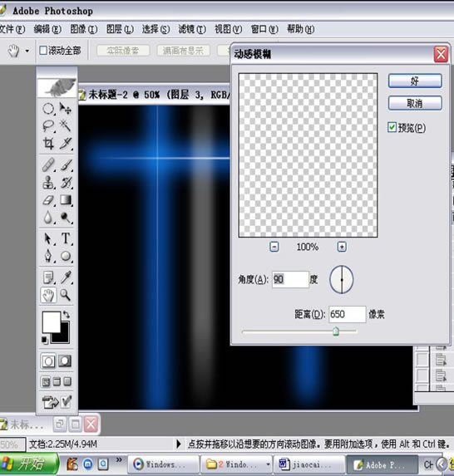Image resolution: width=454 pixels, height=476 pixels.
Task: Open the 滤镜(T) menu
Action: click(x=192, y=29)
